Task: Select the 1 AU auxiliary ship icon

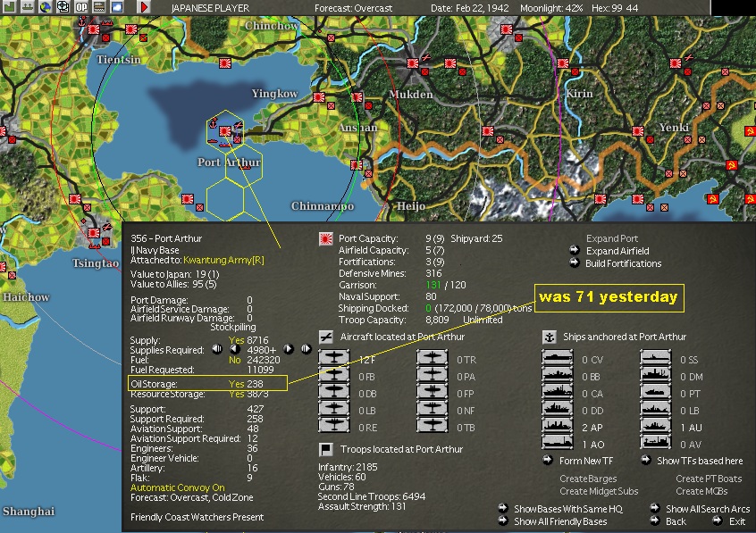Action: (x=656, y=427)
